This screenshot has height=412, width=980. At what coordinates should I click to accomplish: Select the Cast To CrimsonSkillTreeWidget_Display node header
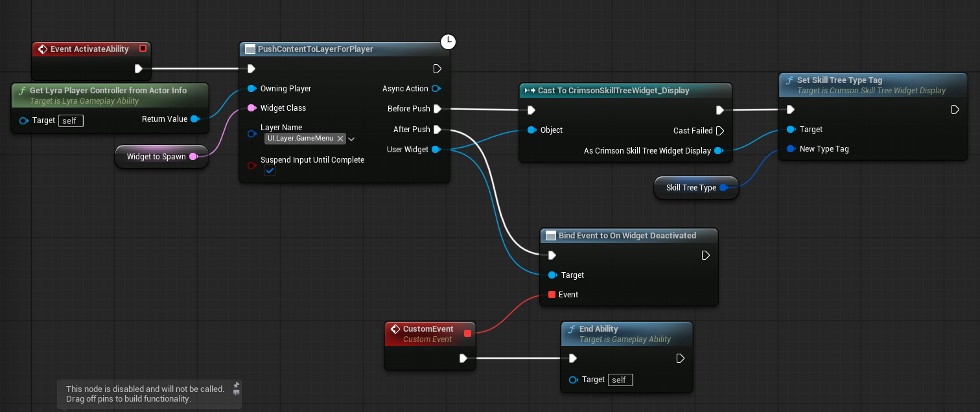click(x=625, y=91)
